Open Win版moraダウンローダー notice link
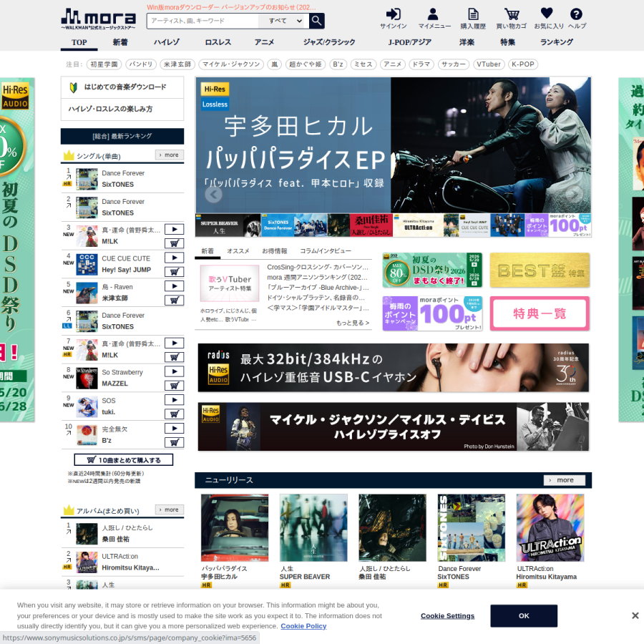This screenshot has width=644, height=644. tap(231, 7)
